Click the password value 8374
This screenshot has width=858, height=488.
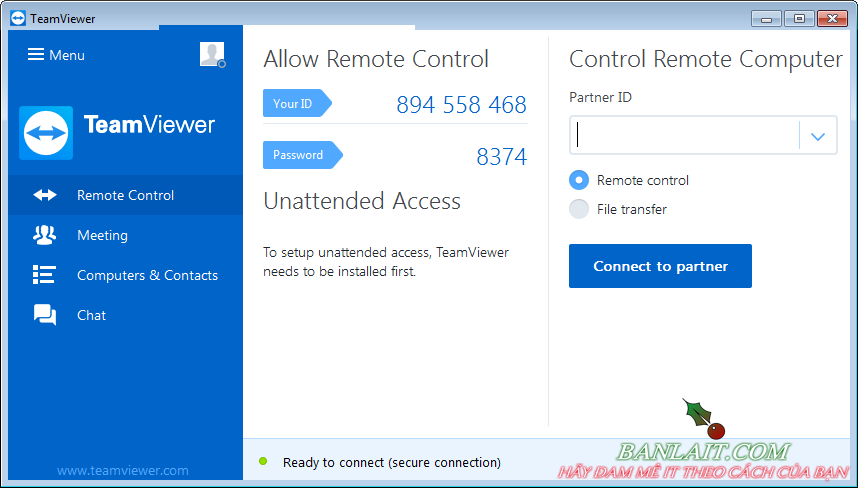click(501, 157)
